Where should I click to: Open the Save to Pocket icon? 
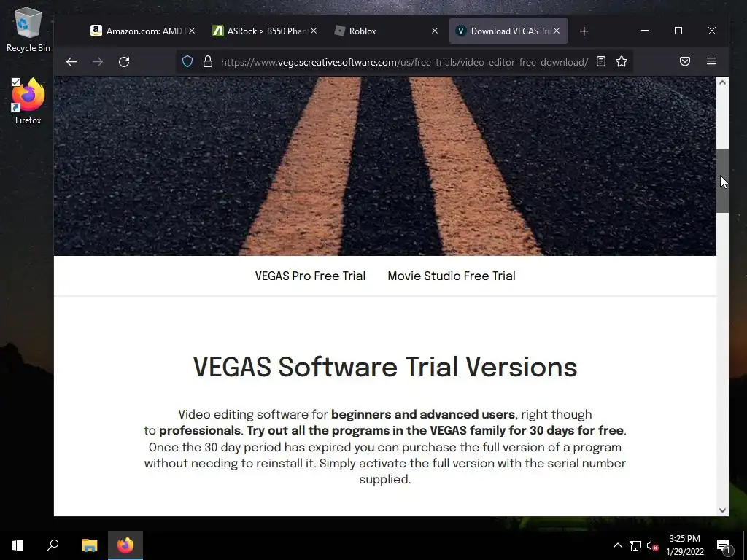tap(684, 61)
